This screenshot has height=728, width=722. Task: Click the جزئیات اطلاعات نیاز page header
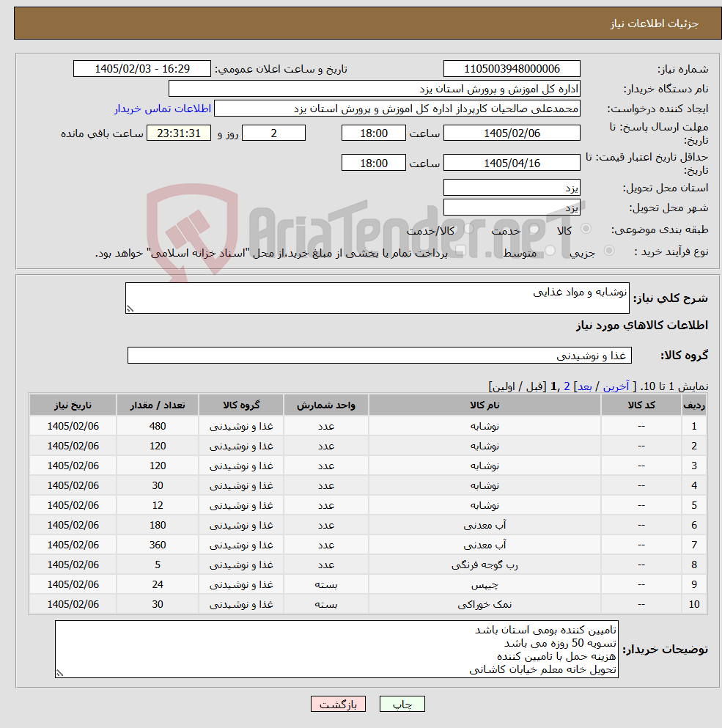pyautogui.click(x=654, y=23)
